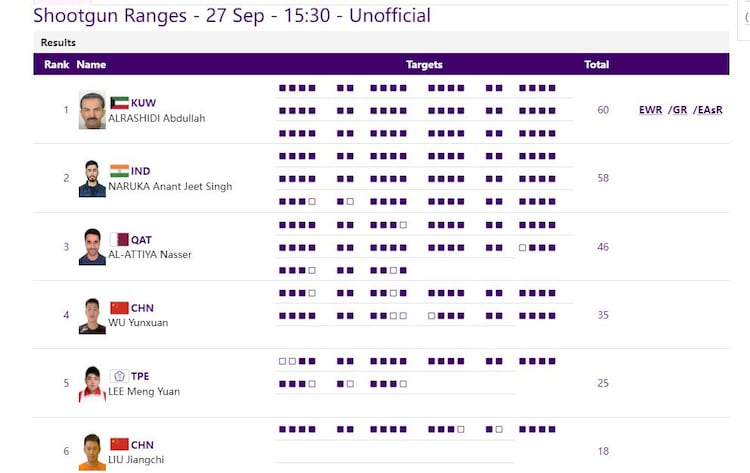The width and height of the screenshot is (750, 473).
Task: Click the Kuwait flag icon
Action: click(119, 103)
